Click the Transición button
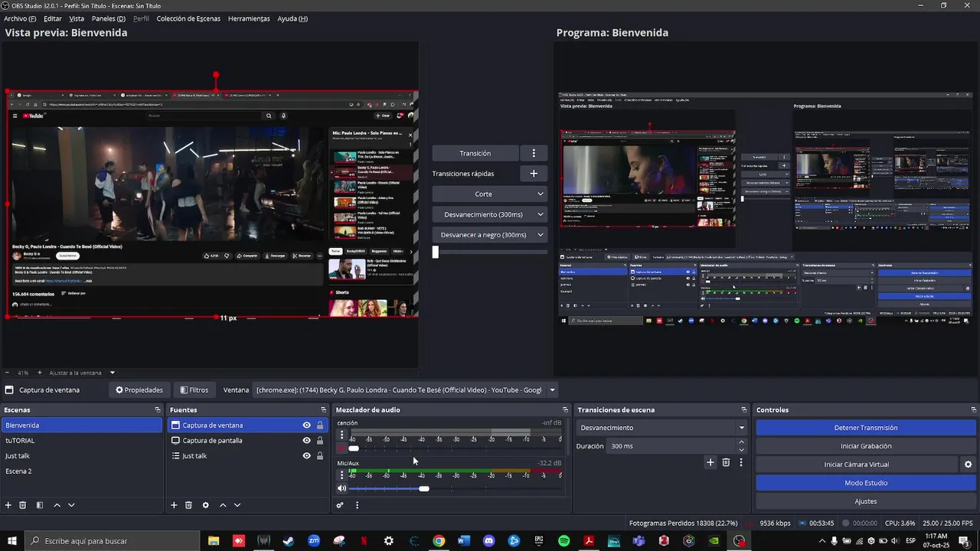980x551 pixels. tap(475, 153)
